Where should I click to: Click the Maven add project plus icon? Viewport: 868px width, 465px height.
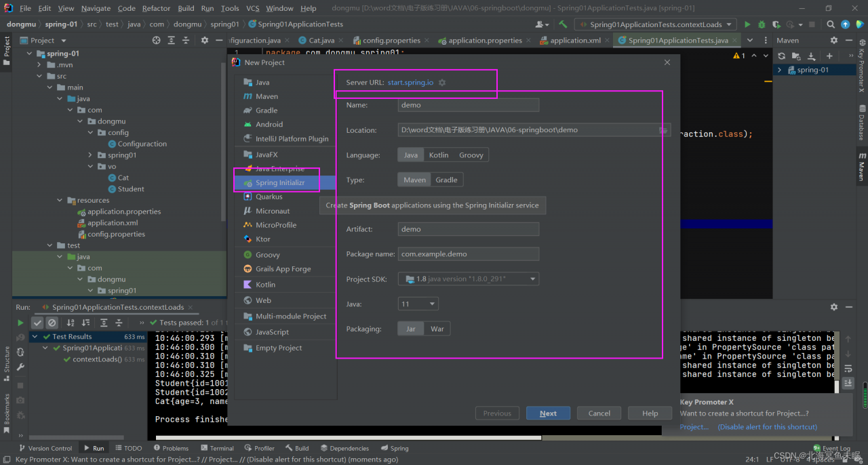click(829, 56)
